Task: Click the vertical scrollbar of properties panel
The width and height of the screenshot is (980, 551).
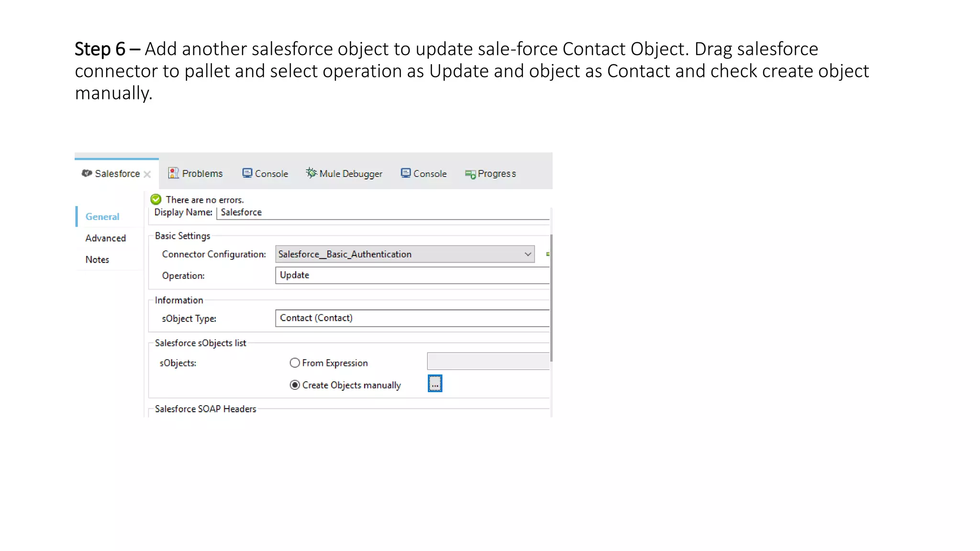Action: tap(551, 298)
